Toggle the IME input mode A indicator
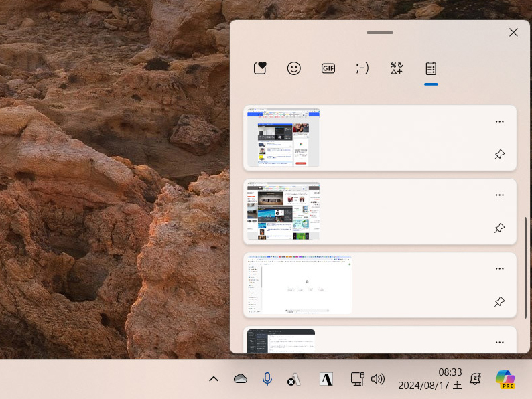This screenshot has height=399, width=532. pyautogui.click(x=326, y=379)
